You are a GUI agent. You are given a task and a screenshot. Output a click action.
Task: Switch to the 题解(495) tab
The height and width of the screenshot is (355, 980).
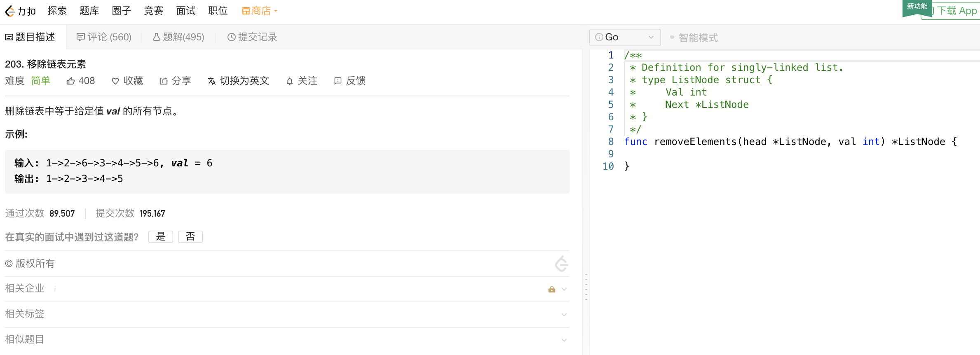tap(178, 37)
